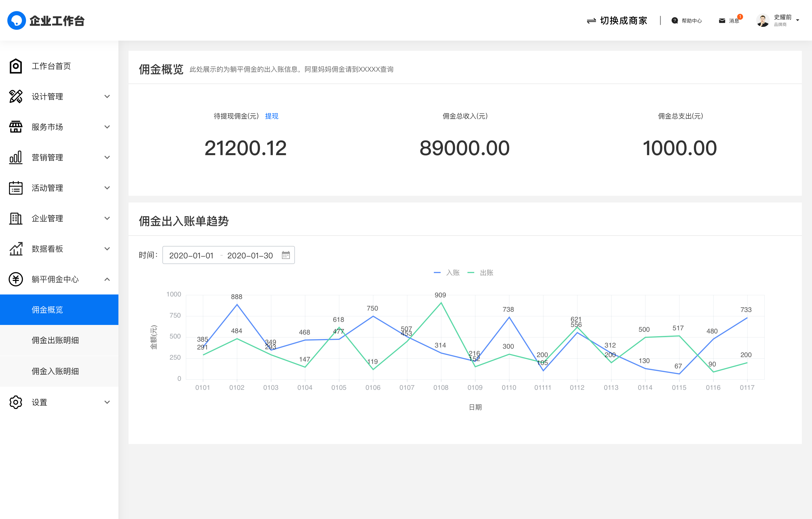The height and width of the screenshot is (519, 812).
Task: Collapse the 躺平佣金中心 chevron
Action: pyautogui.click(x=107, y=279)
